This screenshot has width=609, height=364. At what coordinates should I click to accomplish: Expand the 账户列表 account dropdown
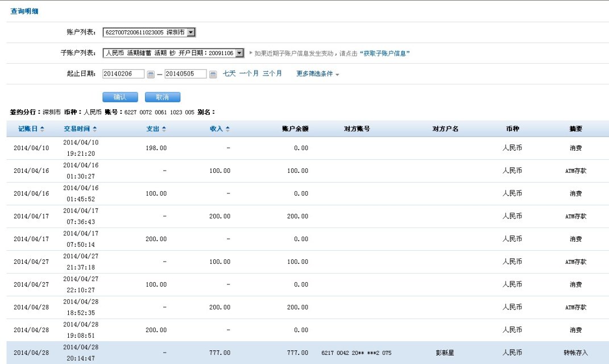click(x=191, y=32)
